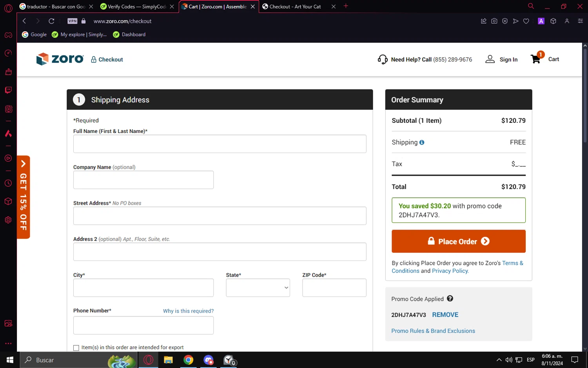Open the shopping Cart icon
Viewport: 588px width, 368px height.
[x=535, y=59]
